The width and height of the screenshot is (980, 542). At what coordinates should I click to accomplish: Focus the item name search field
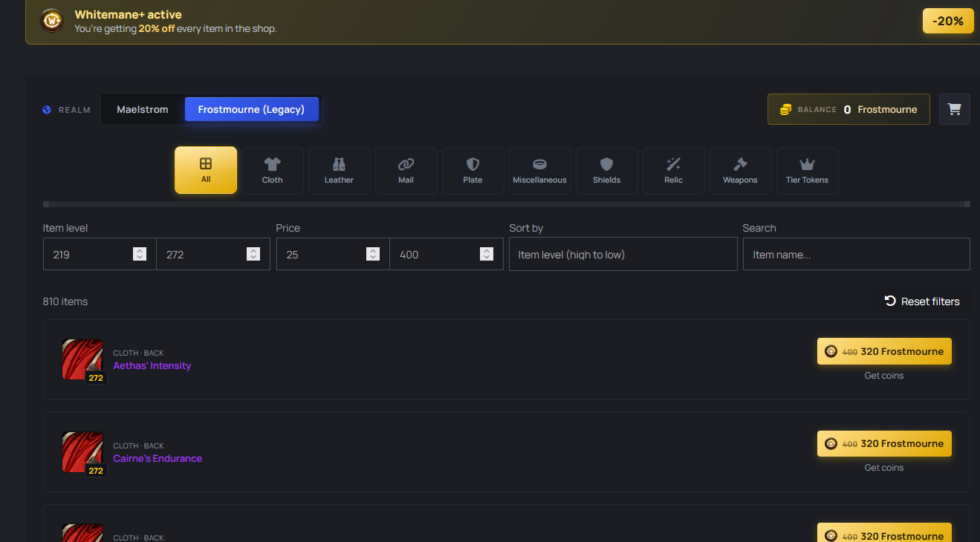pos(857,254)
